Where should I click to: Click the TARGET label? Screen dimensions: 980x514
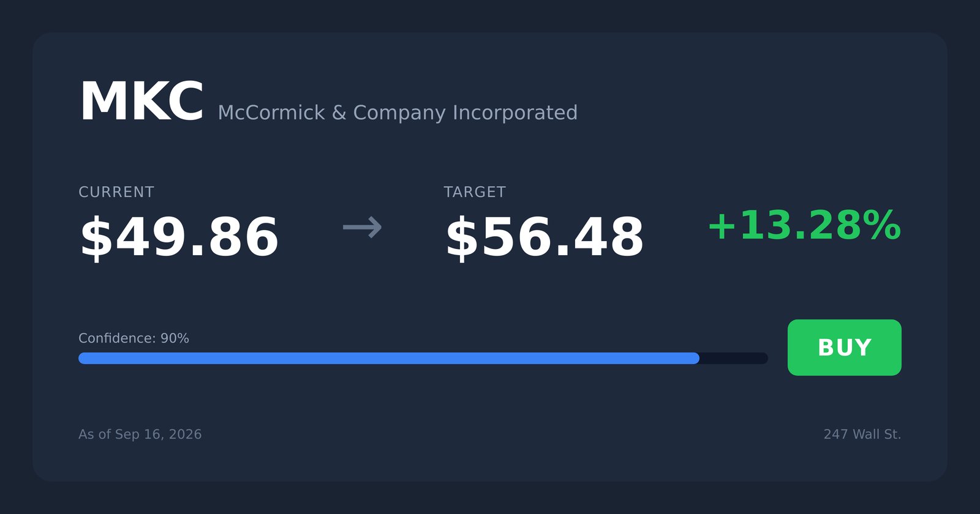(475, 192)
